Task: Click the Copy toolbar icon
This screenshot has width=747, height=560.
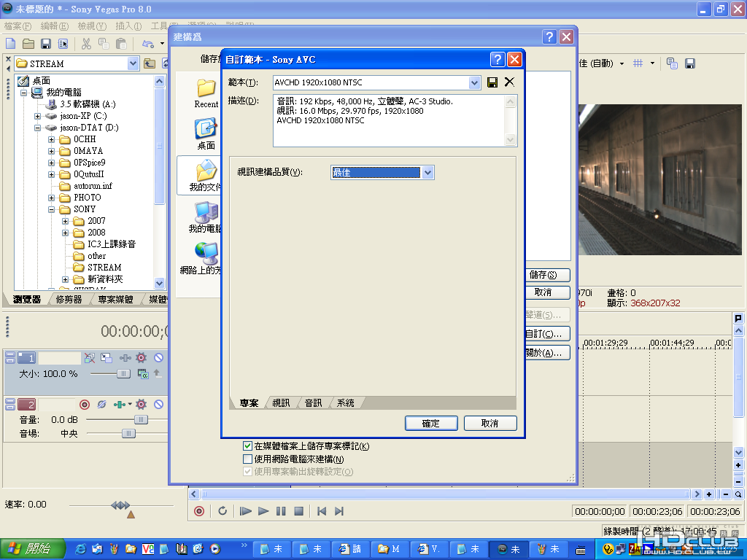Action: coord(104,44)
